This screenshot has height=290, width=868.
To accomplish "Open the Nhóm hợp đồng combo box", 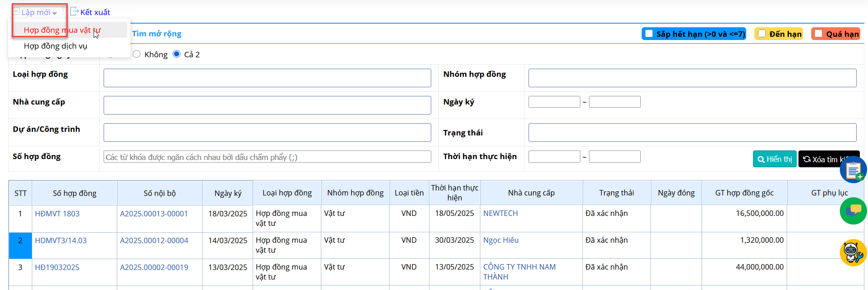I will tap(692, 78).
